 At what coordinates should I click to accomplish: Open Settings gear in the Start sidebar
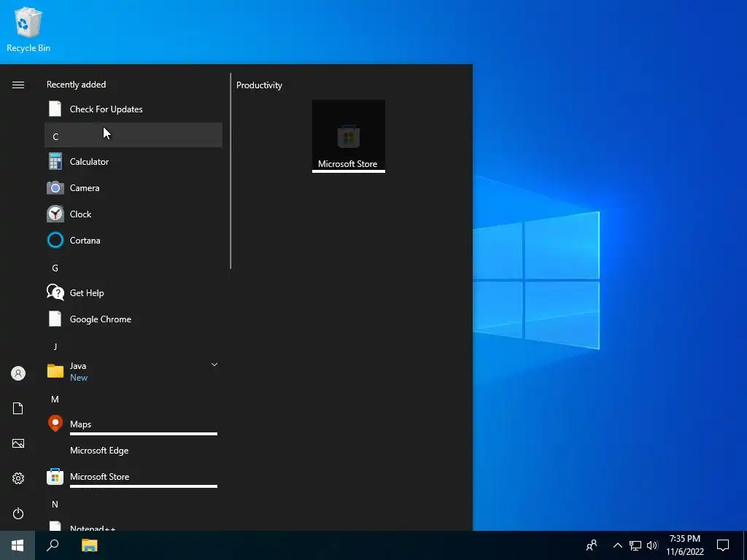coord(18,478)
